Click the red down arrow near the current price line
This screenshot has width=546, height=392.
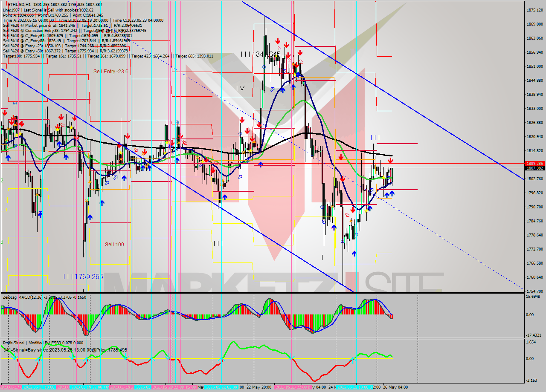(391, 160)
